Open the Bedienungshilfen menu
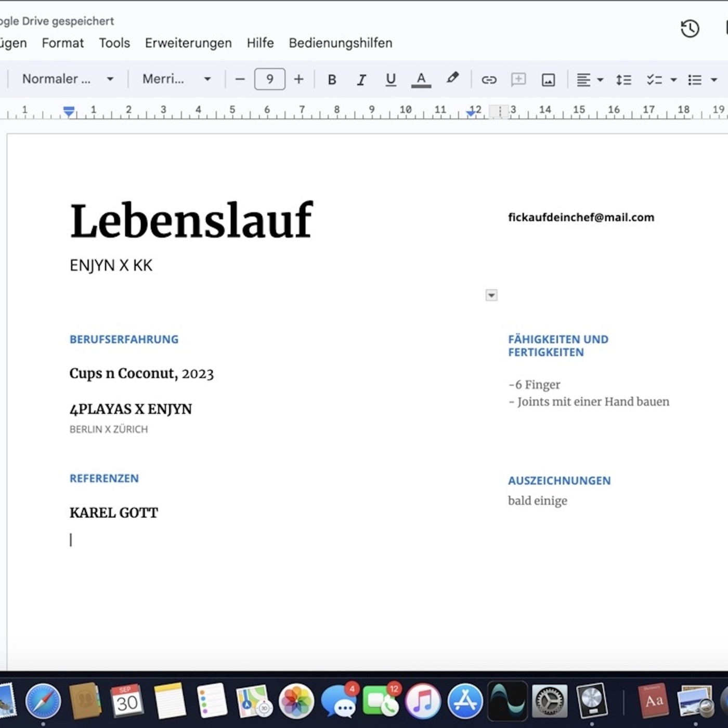The width and height of the screenshot is (728, 728). 341,43
